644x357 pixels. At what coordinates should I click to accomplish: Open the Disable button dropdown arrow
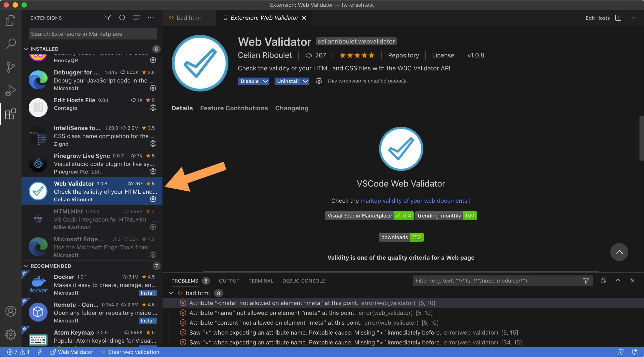[x=265, y=81]
